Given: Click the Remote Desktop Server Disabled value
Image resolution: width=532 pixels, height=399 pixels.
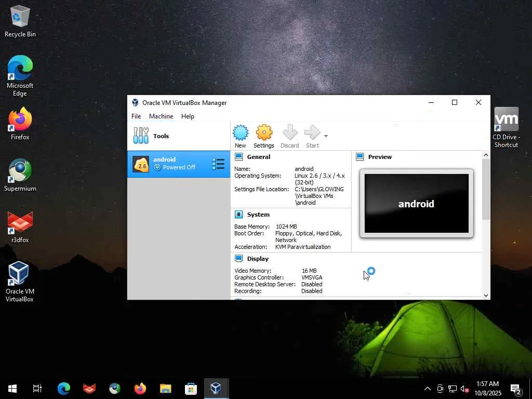Looking at the screenshot, I should [312, 284].
